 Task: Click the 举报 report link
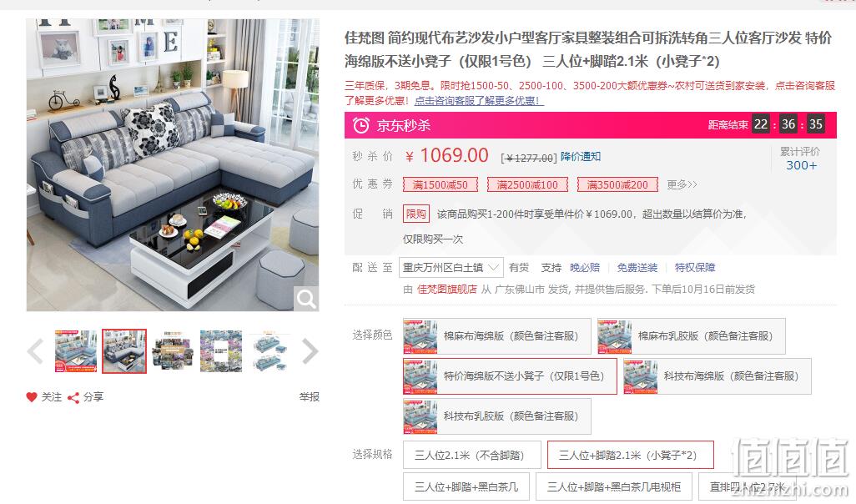309,397
